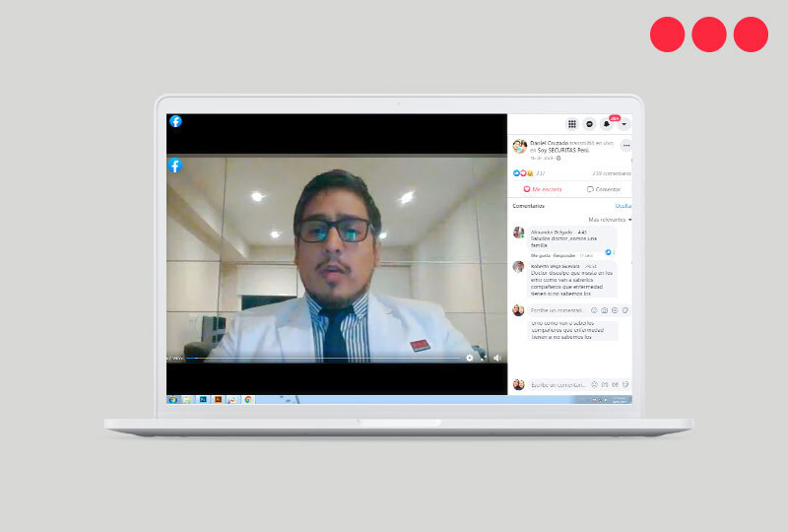View like reaction on Alexander Delgado's comment
The width and height of the screenshot is (788, 532).
tap(610, 252)
